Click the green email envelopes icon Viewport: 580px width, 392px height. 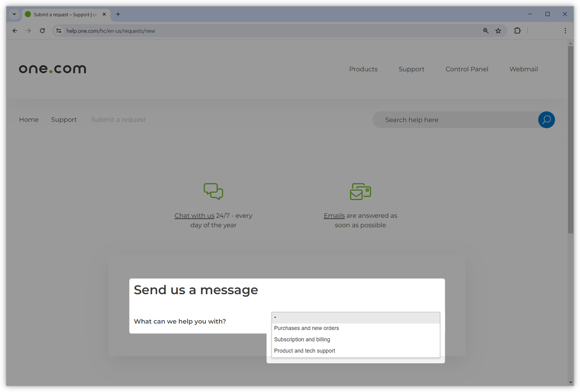[x=360, y=192]
